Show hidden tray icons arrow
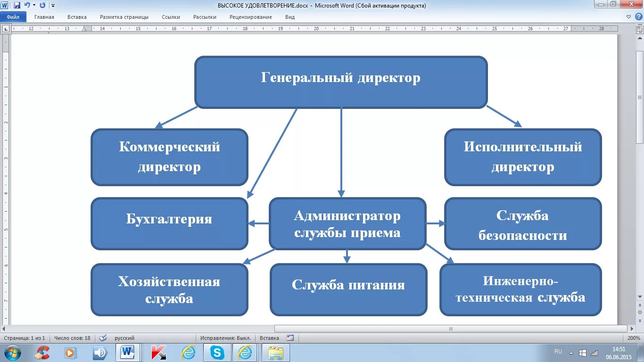644x362 pixels. [571, 353]
